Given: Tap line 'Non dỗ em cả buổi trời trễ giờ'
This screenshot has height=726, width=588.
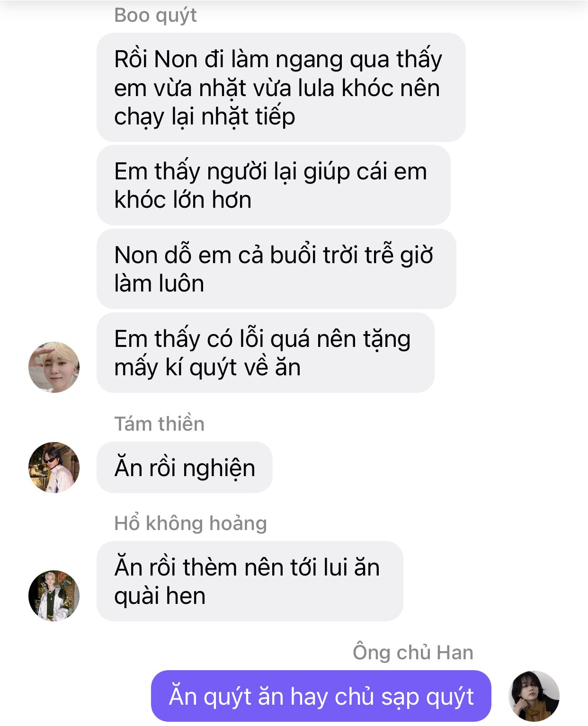Looking at the screenshot, I should pyautogui.click(x=274, y=255).
